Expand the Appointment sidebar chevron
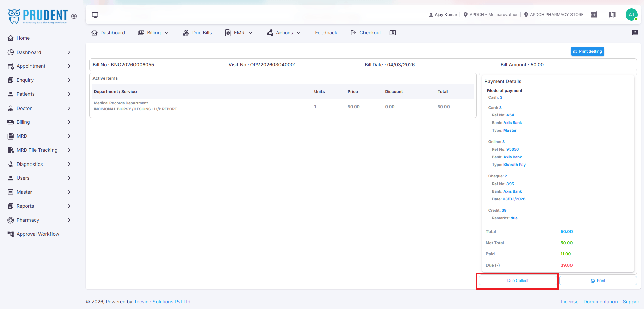 [x=69, y=66]
